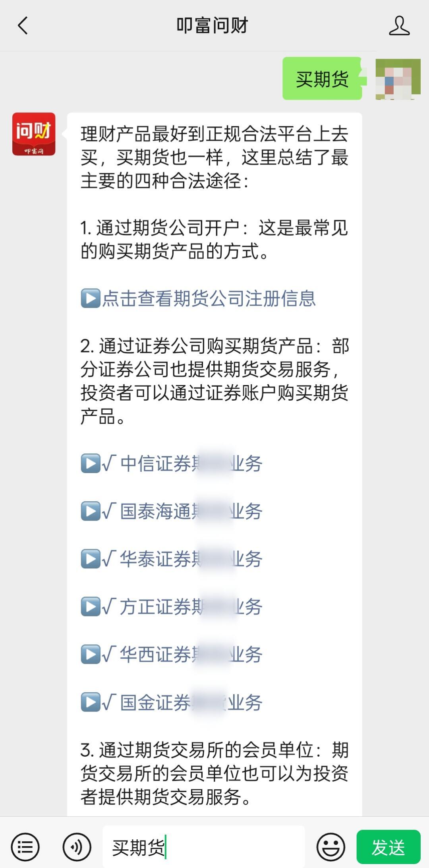Open 点击查看期货公司注册信息 link
The height and width of the screenshot is (868, 429).
click(x=209, y=298)
